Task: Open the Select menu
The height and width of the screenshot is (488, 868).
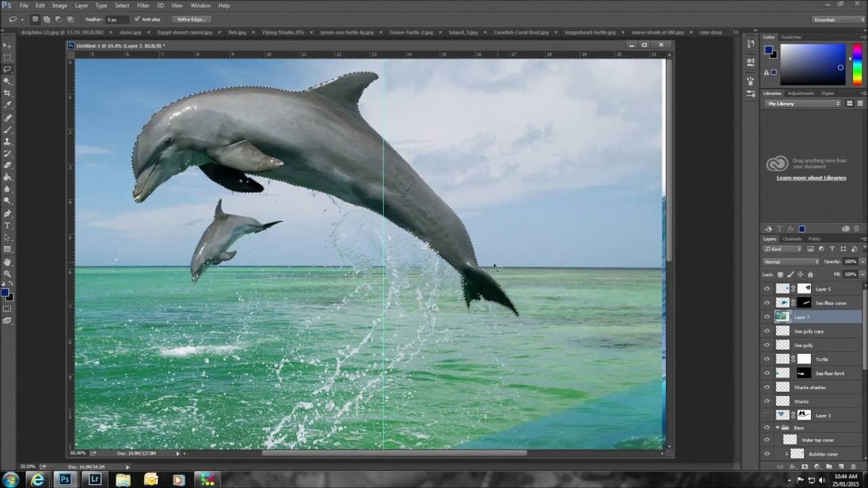Action: point(121,5)
